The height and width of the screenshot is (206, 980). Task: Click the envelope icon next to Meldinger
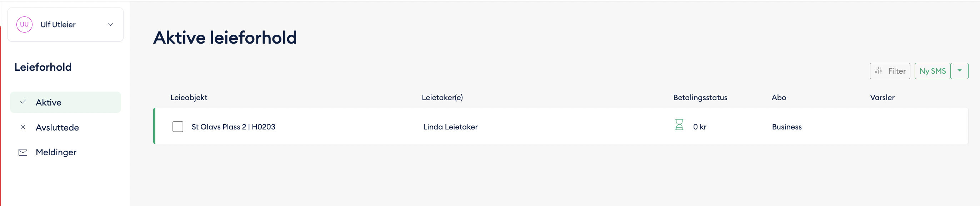(23, 152)
